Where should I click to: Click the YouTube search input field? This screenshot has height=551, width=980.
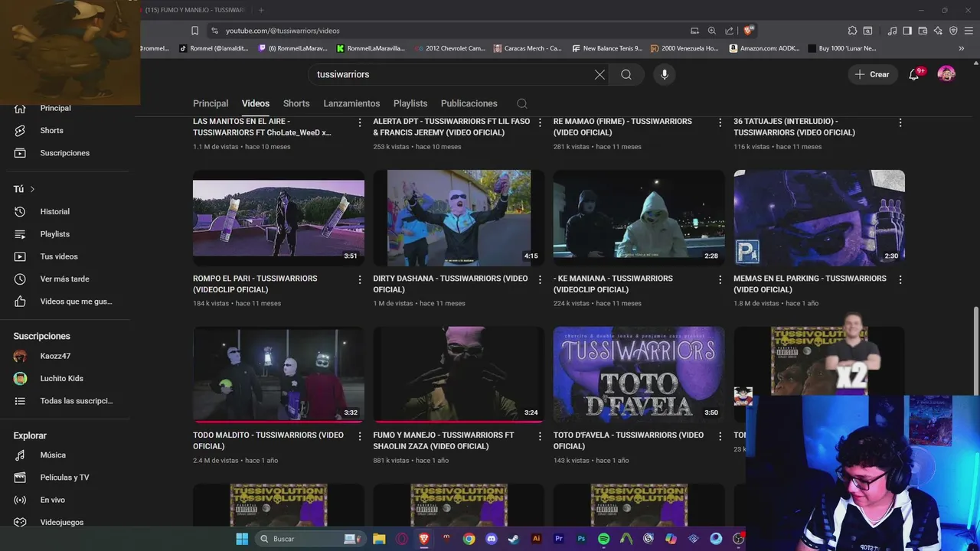pyautogui.click(x=452, y=74)
